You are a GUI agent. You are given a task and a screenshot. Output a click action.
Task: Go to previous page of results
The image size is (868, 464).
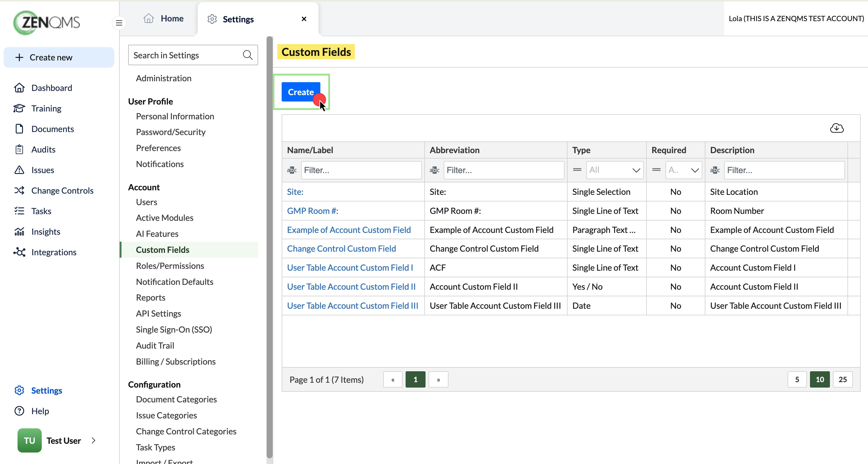[393, 379]
